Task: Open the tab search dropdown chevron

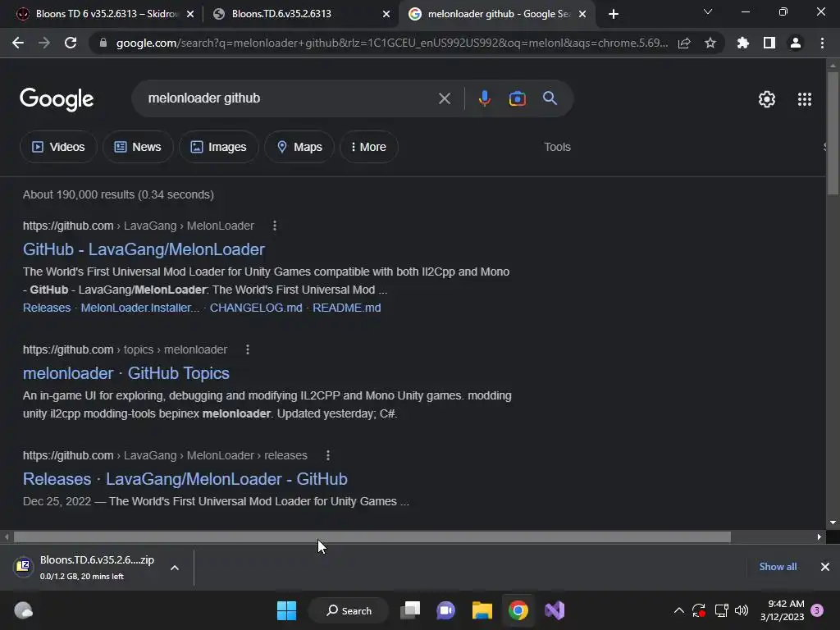Action: [x=708, y=11]
